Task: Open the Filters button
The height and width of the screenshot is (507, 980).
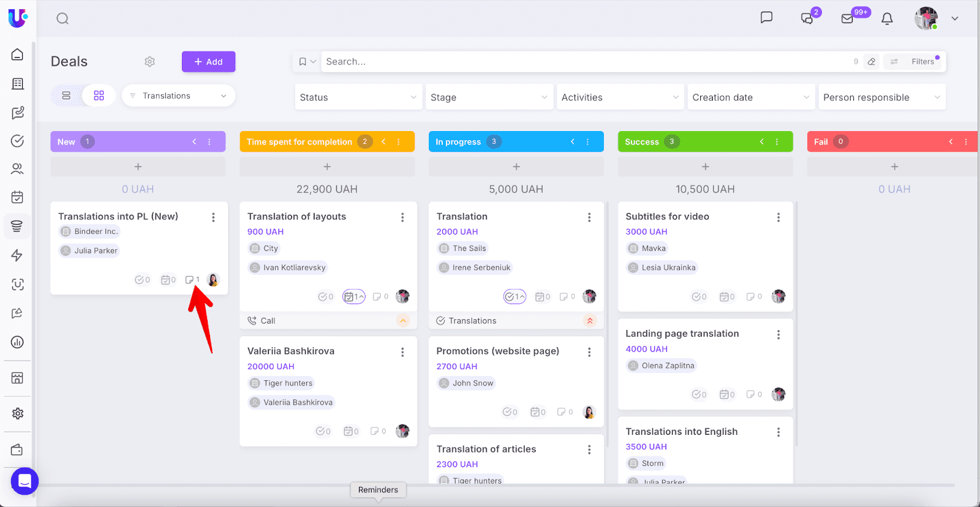Action: coord(915,62)
